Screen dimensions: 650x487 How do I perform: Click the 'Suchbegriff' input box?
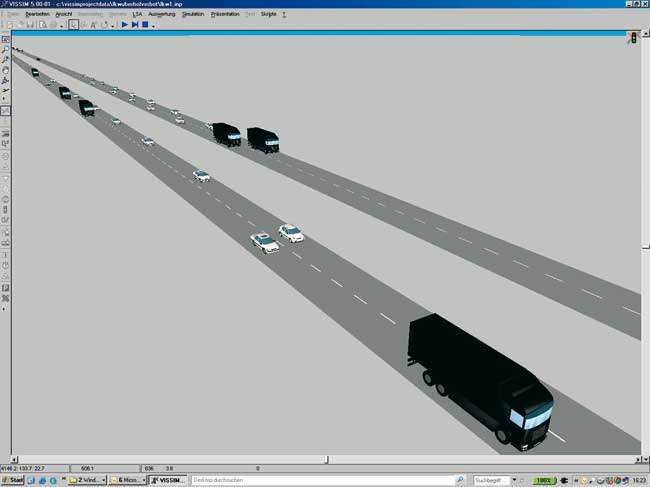pos(491,480)
